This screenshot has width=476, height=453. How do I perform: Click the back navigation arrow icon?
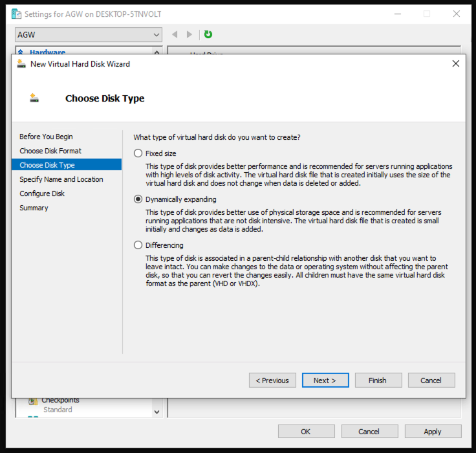tap(175, 34)
